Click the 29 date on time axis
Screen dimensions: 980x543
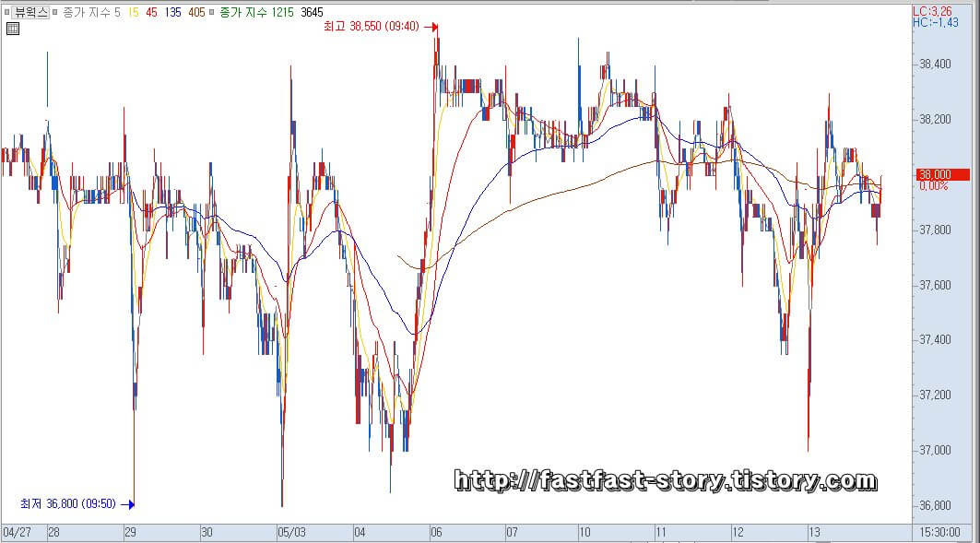pyautogui.click(x=131, y=532)
